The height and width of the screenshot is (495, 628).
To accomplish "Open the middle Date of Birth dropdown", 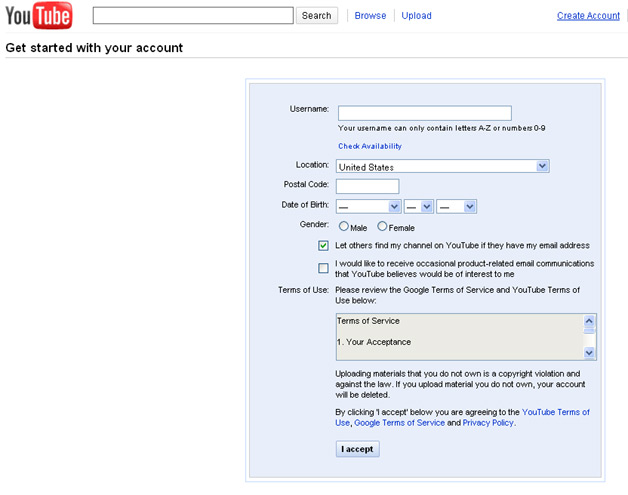I will pos(418,206).
